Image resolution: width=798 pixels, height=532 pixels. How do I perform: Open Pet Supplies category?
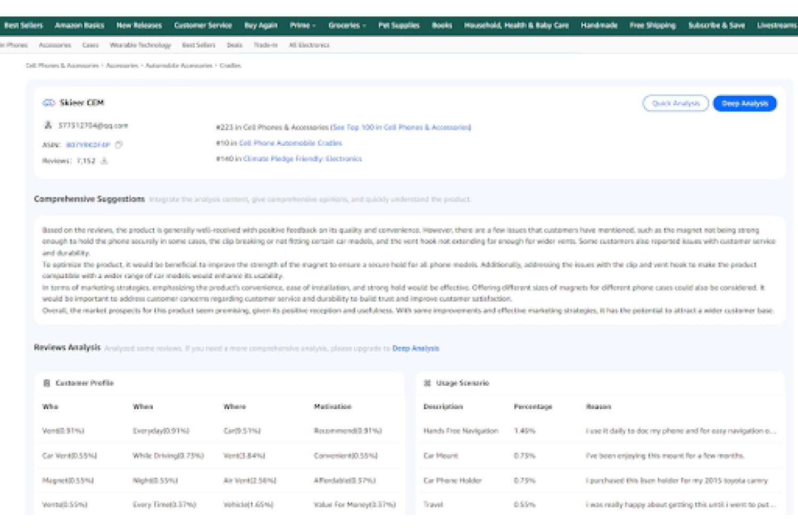(398, 25)
